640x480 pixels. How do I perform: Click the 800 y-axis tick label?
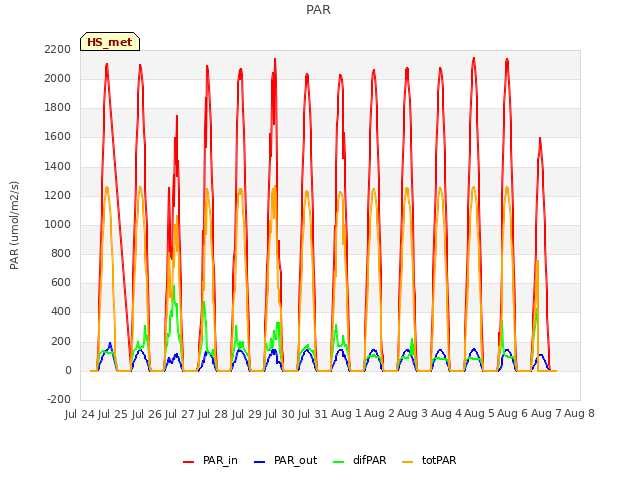pos(61,253)
